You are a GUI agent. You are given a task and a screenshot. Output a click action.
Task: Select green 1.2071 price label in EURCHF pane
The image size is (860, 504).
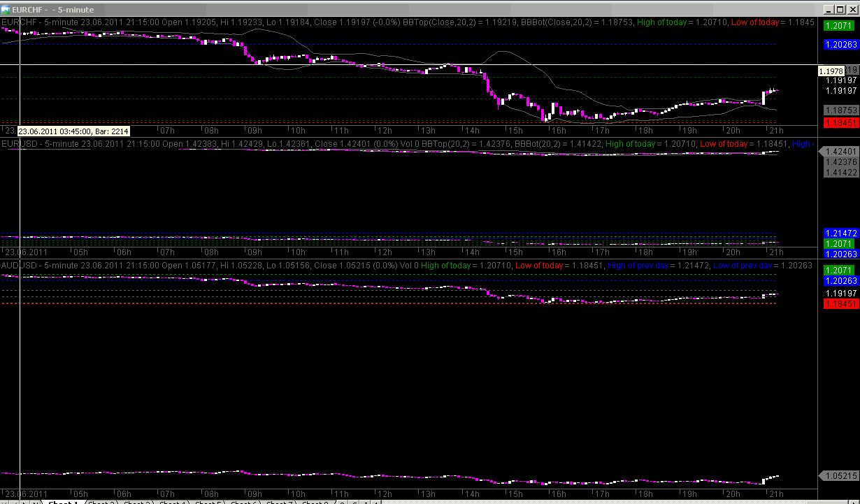tap(838, 25)
